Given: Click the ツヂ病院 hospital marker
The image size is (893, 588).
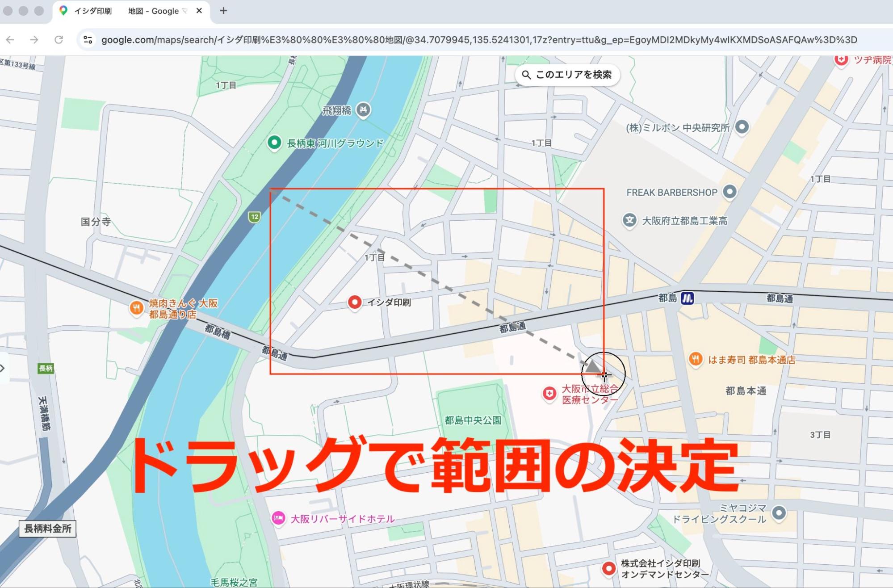Looking at the screenshot, I should [x=841, y=60].
